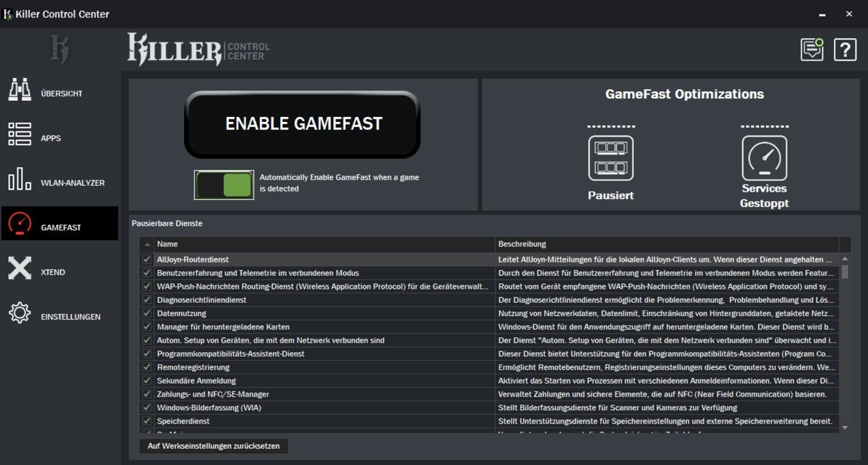868x465 pixels.
Task: Open the Xtend X icon
Action: (20, 268)
